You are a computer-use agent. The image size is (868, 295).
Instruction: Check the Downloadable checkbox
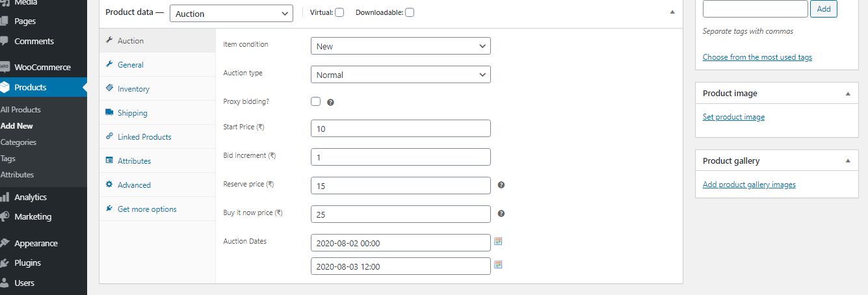point(410,12)
